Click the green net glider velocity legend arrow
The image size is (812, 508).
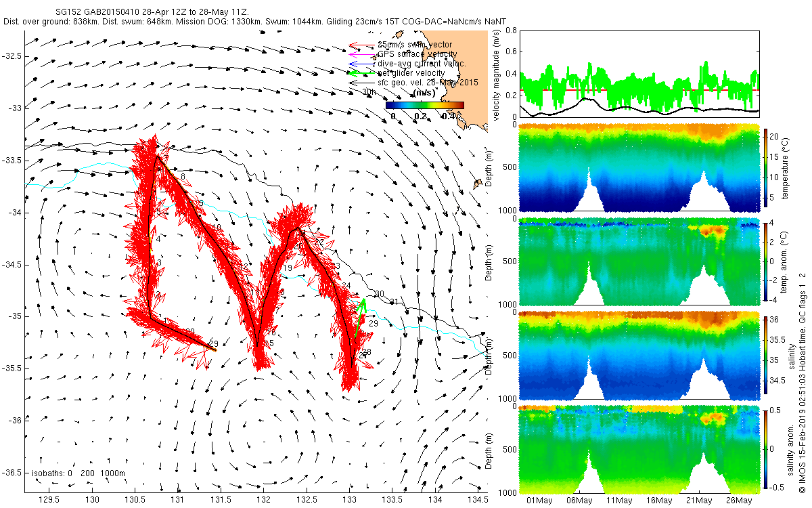click(362, 73)
